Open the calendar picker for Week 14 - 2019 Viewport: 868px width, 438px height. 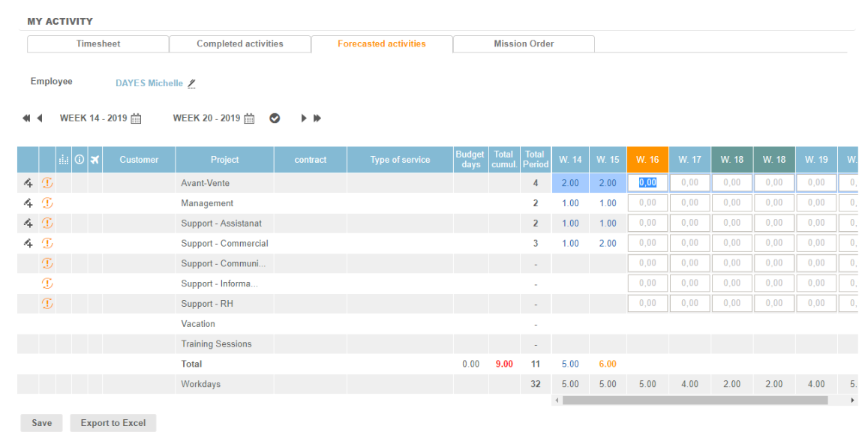click(136, 118)
